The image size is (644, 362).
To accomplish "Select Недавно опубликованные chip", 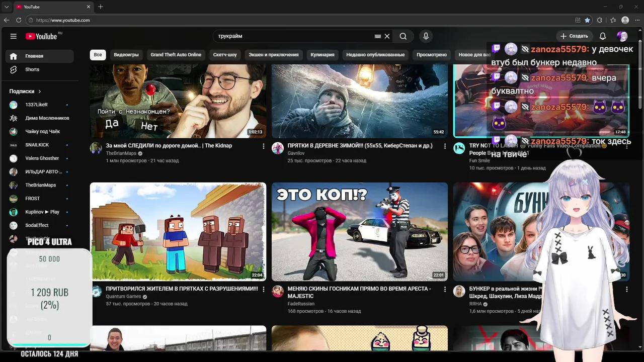I will [375, 55].
